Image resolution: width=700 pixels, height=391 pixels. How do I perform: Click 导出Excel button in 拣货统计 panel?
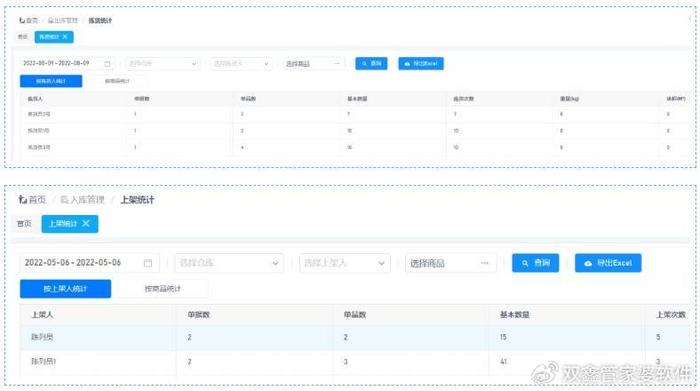point(421,63)
